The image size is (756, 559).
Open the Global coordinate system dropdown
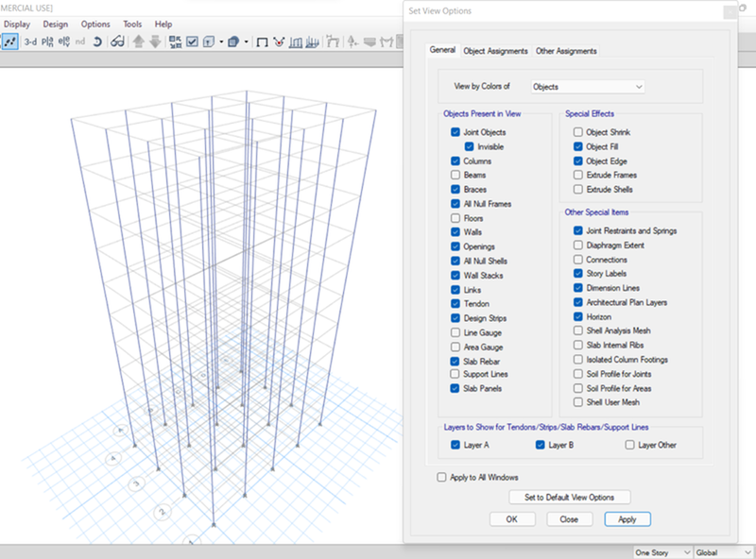click(x=724, y=552)
